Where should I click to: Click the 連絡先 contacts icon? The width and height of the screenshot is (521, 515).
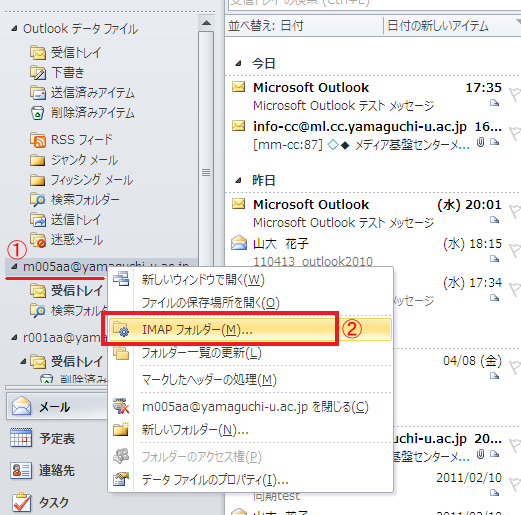click(x=21, y=470)
